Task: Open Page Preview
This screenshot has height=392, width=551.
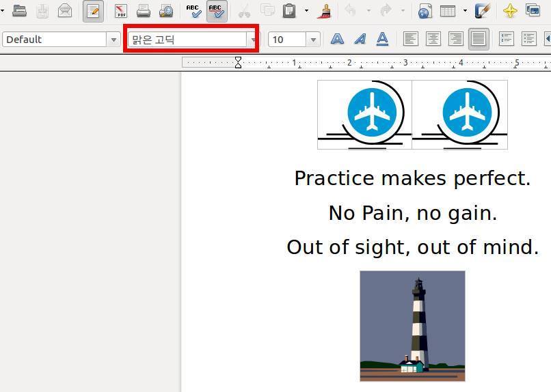Action: (x=165, y=11)
